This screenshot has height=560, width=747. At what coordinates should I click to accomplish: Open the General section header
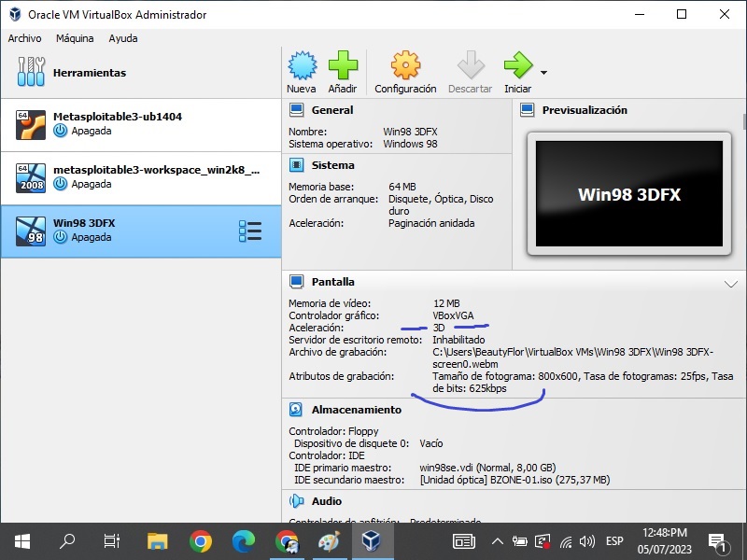pos(332,110)
